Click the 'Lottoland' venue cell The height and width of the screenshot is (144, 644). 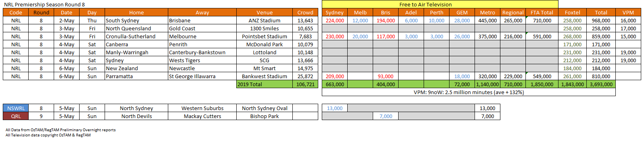[265, 52]
